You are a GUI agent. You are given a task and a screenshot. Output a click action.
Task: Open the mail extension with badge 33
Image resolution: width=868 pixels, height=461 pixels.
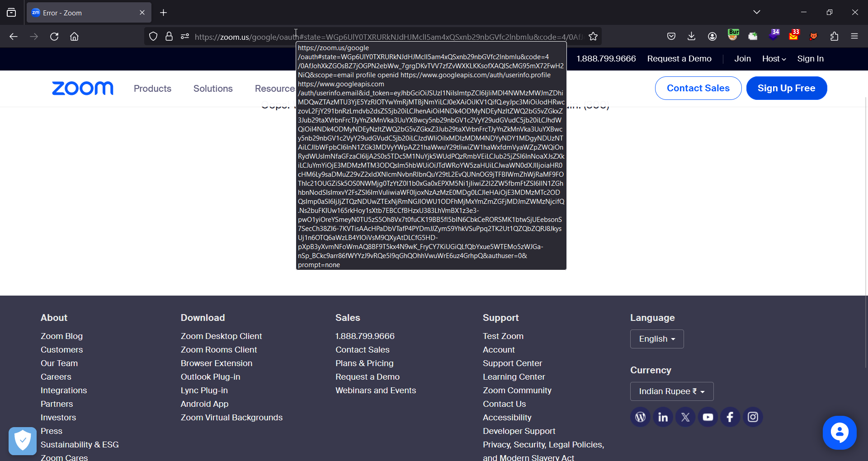tap(794, 35)
